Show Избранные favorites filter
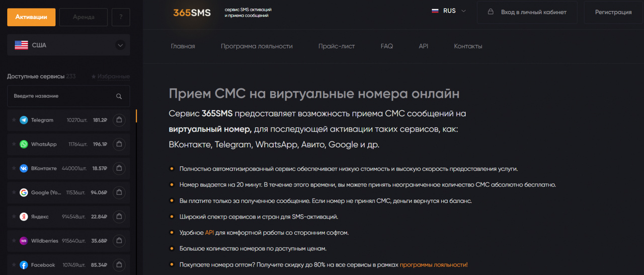The height and width of the screenshot is (275, 644). coord(110,77)
